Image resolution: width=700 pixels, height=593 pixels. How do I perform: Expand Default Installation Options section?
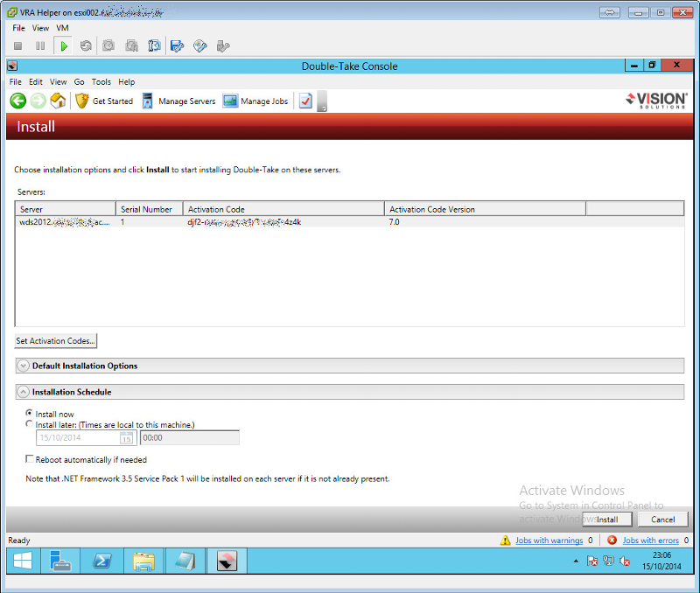point(23,366)
